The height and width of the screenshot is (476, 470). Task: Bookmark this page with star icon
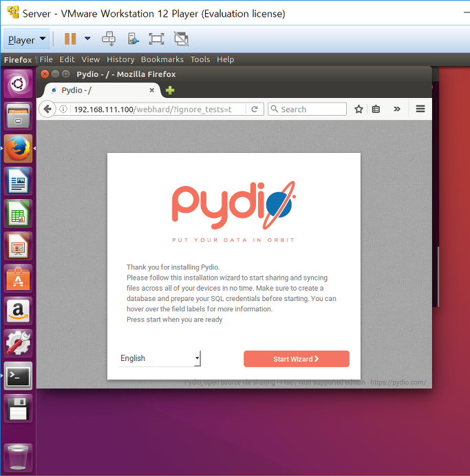point(359,109)
